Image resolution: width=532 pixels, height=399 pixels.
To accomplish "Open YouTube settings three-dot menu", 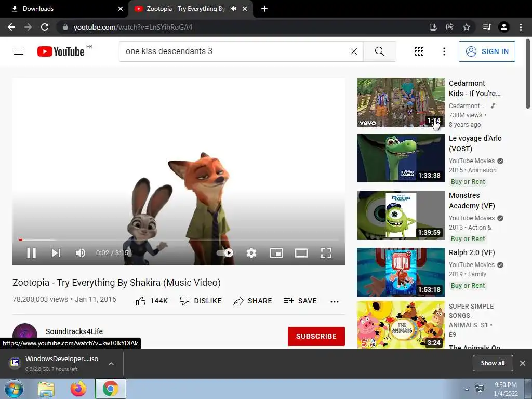I will click(444, 51).
